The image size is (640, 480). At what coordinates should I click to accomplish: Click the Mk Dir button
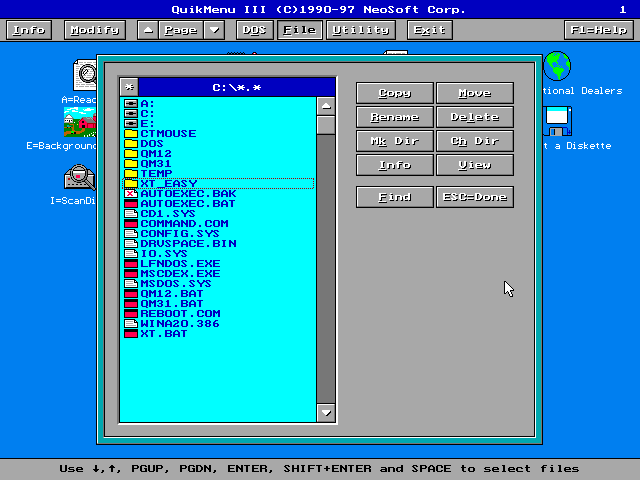(x=395, y=141)
